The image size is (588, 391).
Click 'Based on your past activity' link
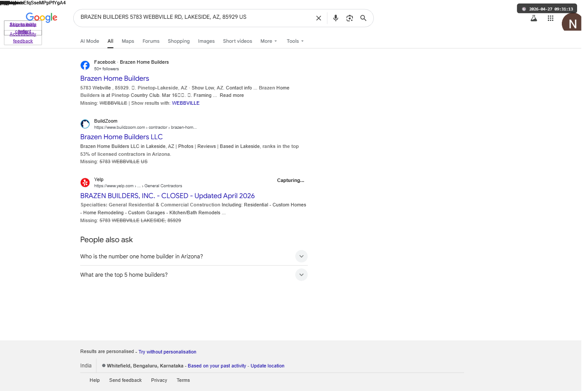(x=217, y=366)
